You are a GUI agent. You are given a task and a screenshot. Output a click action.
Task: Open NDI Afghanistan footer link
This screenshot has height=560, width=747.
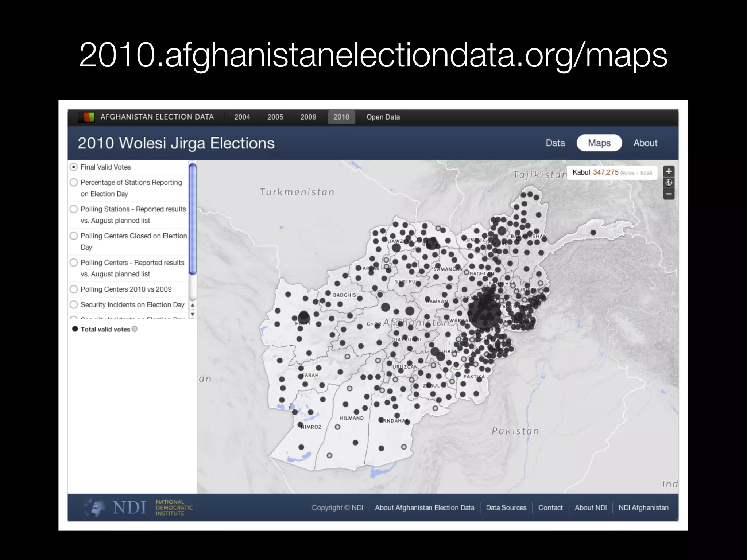click(x=643, y=508)
